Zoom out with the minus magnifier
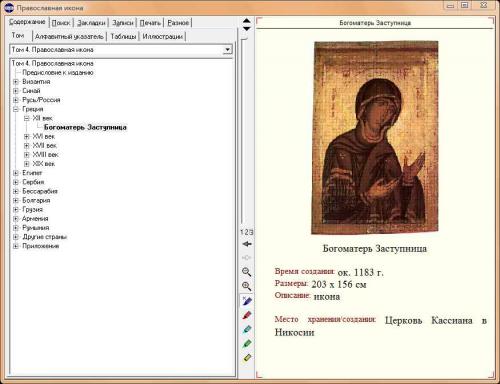 tap(247, 272)
